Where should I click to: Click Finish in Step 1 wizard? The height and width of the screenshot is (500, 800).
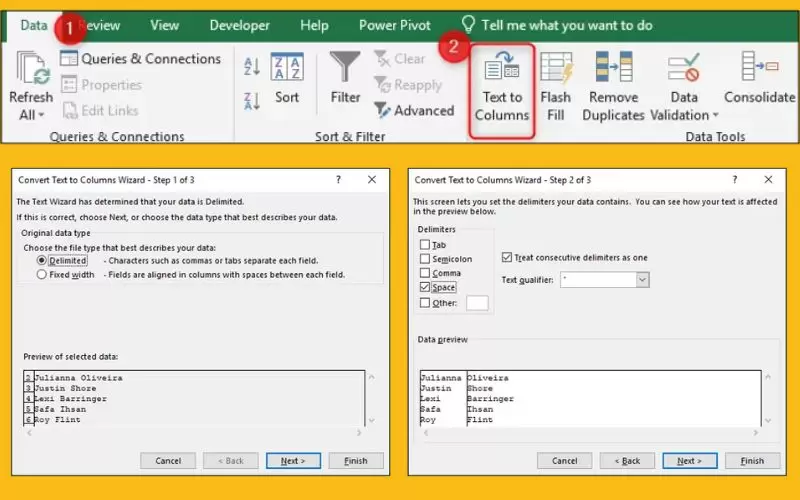[x=356, y=461]
